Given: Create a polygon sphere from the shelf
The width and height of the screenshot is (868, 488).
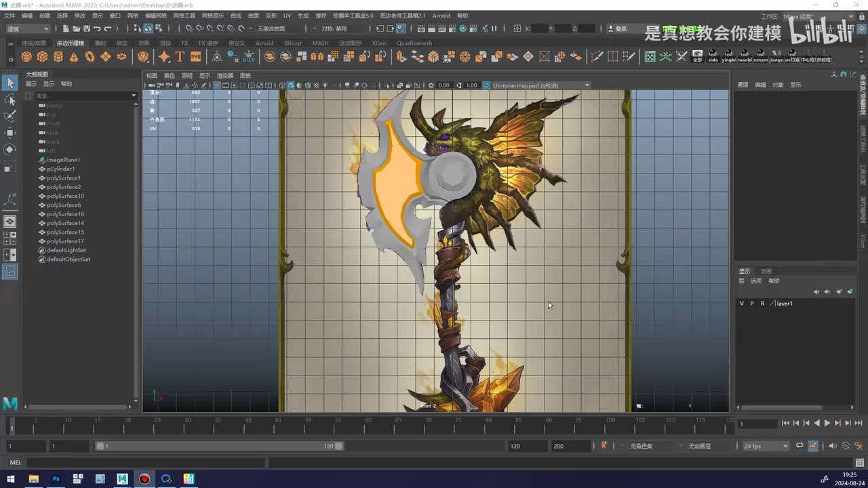Looking at the screenshot, I should point(26,57).
